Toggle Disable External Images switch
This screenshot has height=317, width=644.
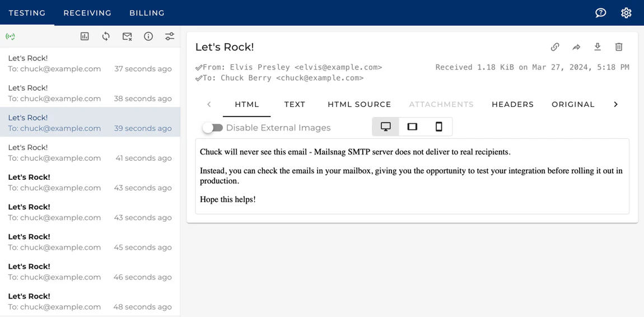tap(213, 128)
